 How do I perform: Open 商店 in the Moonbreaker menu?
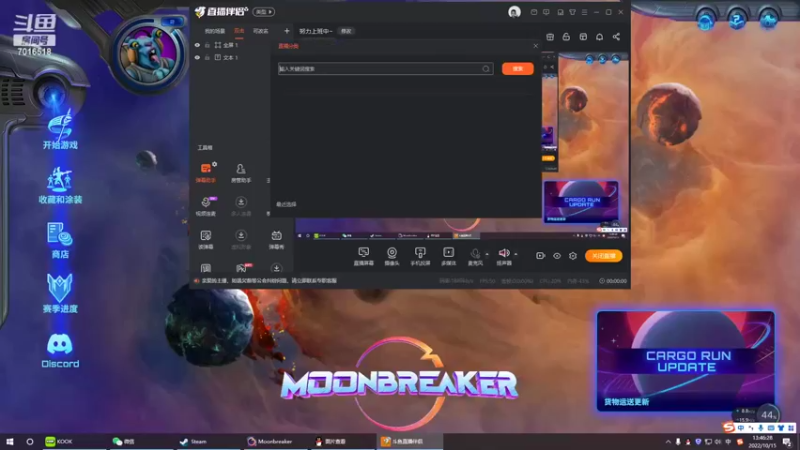60,240
